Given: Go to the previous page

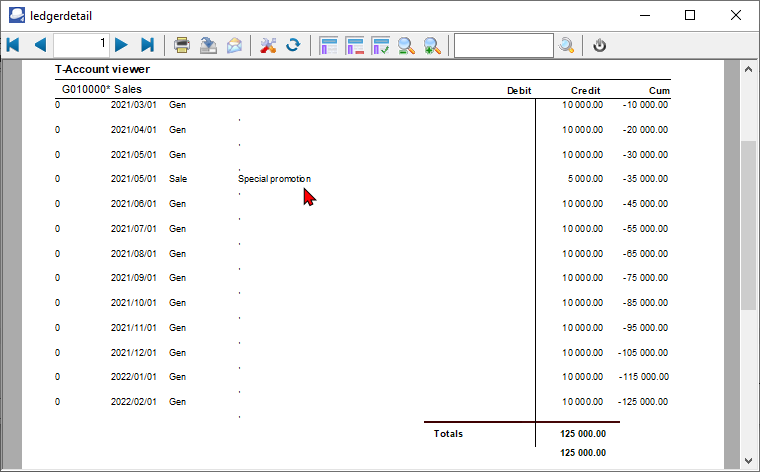Looking at the screenshot, I should 40,45.
